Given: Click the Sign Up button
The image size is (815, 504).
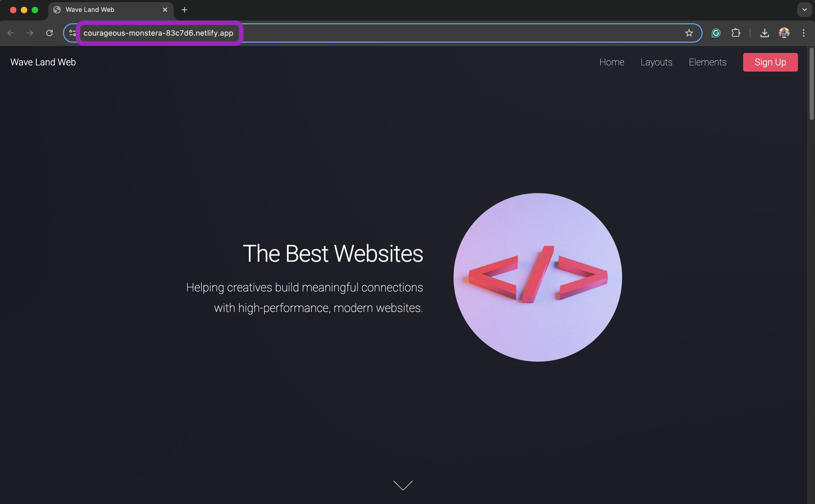Looking at the screenshot, I should tap(770, 62).
